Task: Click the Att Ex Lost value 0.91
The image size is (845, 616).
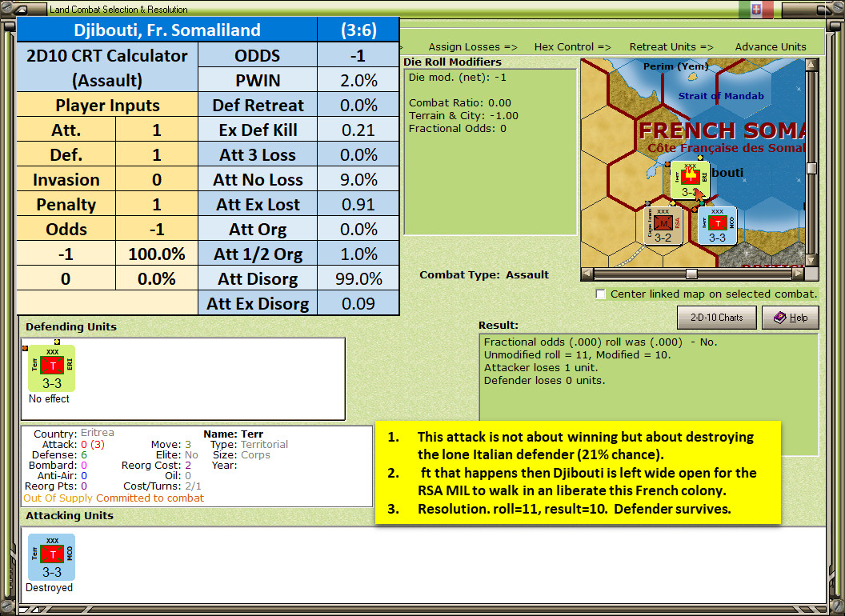Action: click(358, 204)
